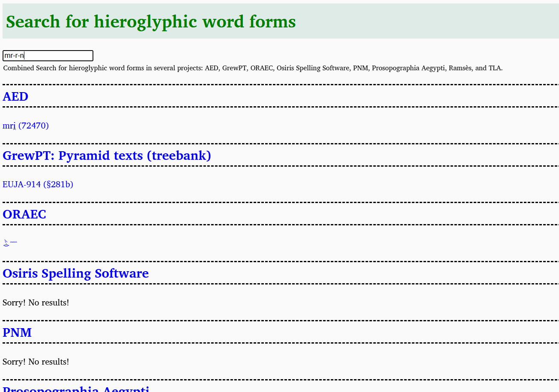
Task: Open the EUJA-914 (§281b) treebank result
Action: pyautogui.click(x=38, y=184)
